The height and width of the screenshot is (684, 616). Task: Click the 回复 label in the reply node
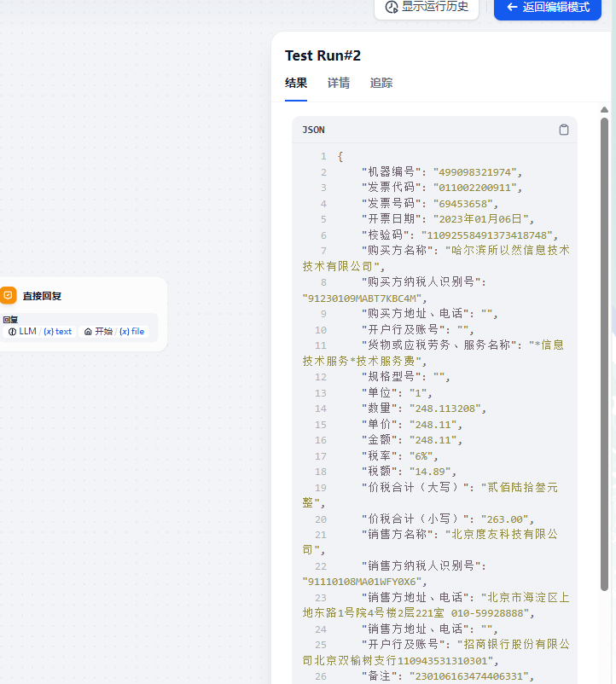10,320
